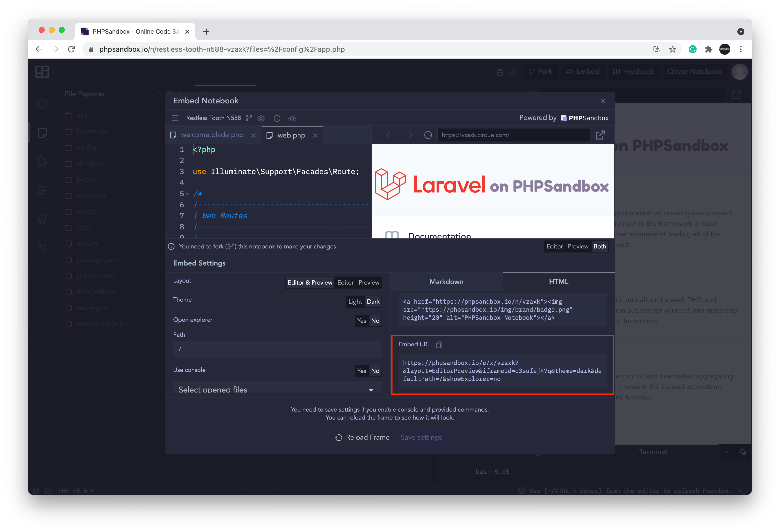Screen dimensions: 780x532
Task: Open the user avatar menu
Action: [x=740, y=72]
